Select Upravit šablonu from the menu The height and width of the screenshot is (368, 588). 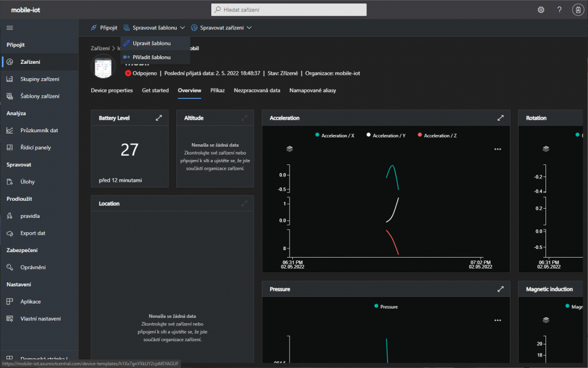point(151,43)
